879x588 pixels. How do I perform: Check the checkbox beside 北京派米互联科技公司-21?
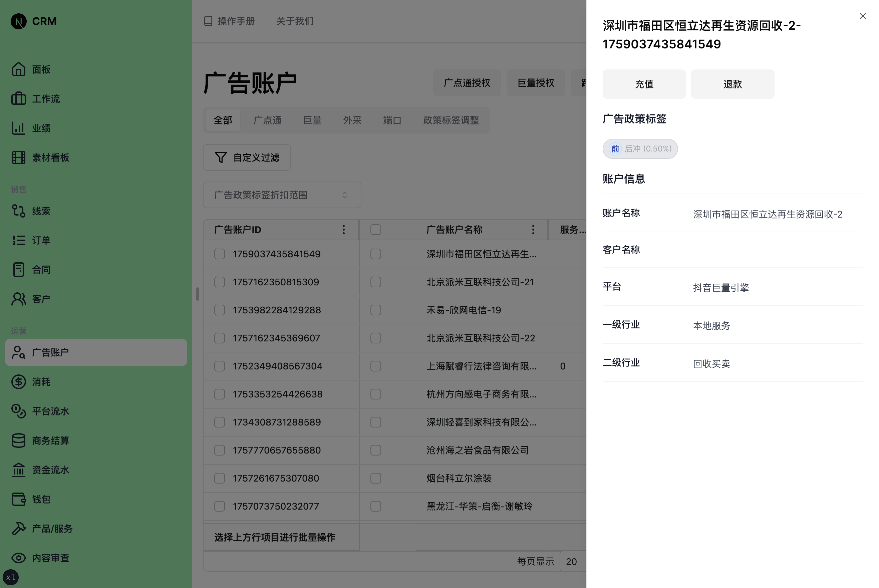[375, 282]
